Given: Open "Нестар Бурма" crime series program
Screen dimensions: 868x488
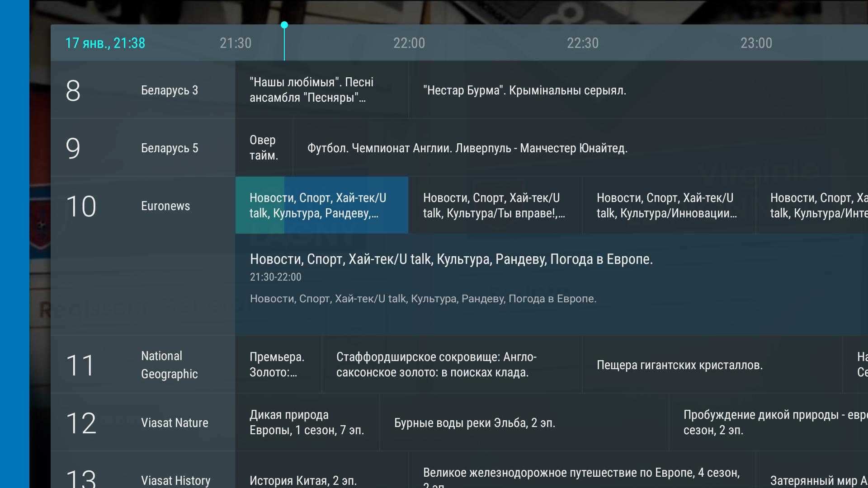Looking at the screenshot, I should point(524,90).
